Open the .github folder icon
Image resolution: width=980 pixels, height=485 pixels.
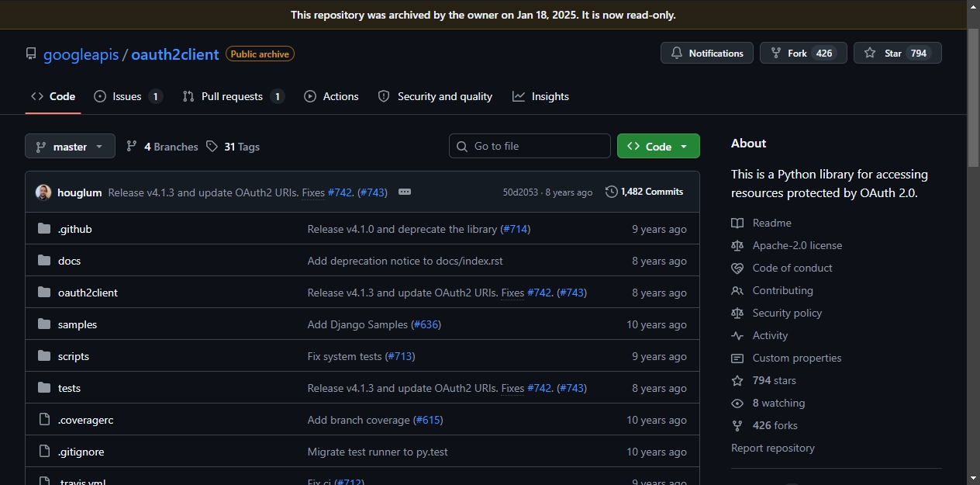click(44, 229)
